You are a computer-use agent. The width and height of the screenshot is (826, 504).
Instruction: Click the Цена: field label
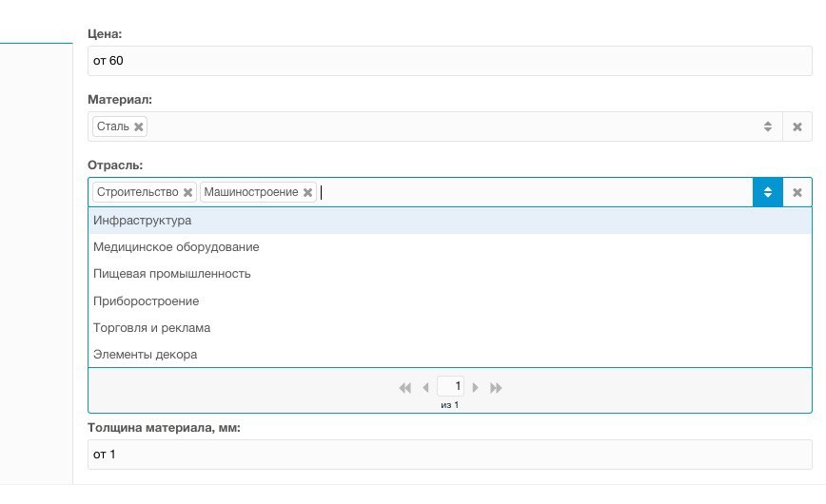pyautogui.click(x=105, y=33)
